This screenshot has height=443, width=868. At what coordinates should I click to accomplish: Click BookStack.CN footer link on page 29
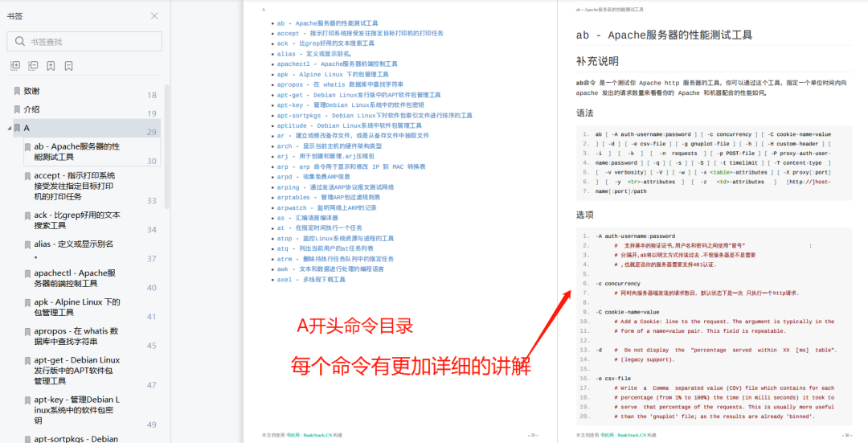pyautogui.click(x=317, y=435)
